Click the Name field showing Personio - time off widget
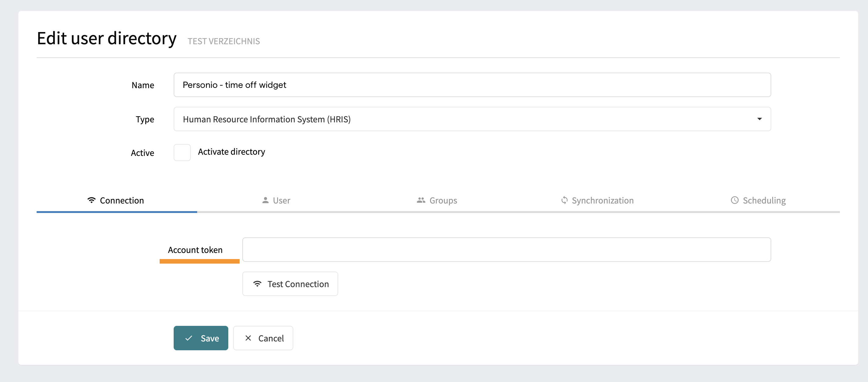The width and height of the screenshot is (868, 382). coord(472,85)
